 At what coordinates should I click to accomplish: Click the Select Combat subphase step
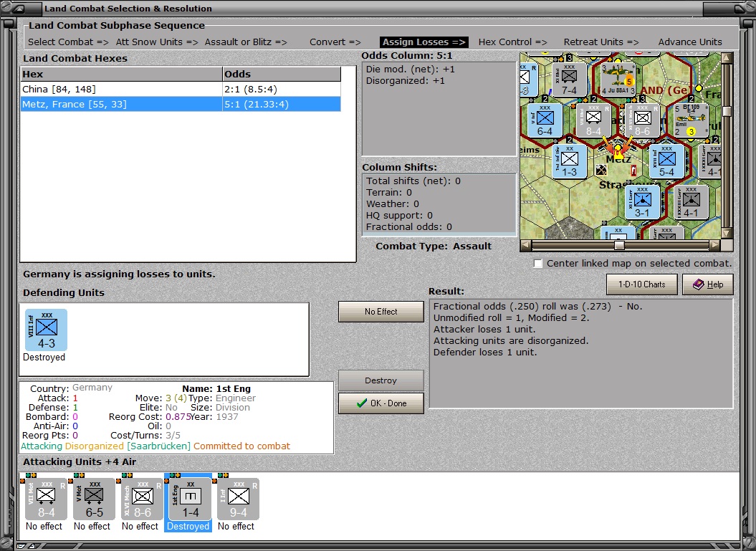coord(68,42)
